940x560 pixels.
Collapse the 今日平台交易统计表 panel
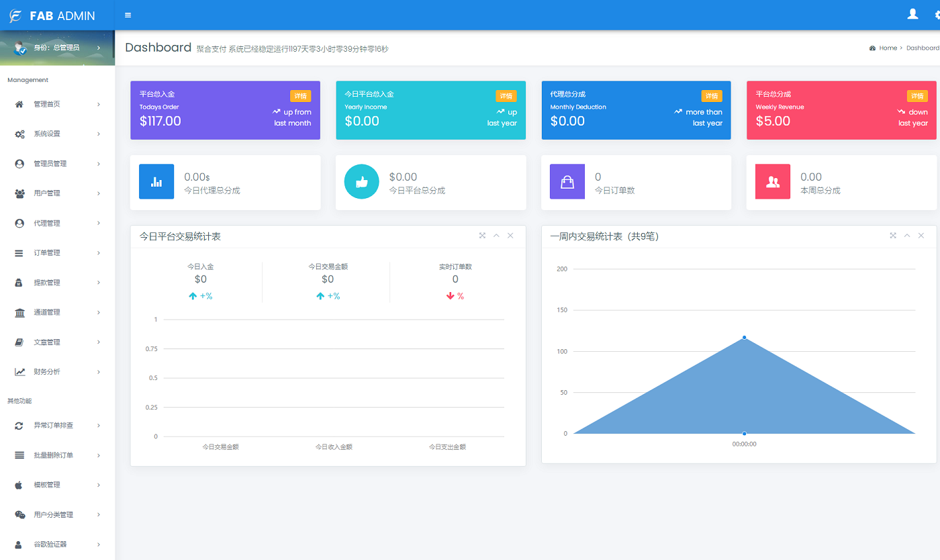coord(496,236)
